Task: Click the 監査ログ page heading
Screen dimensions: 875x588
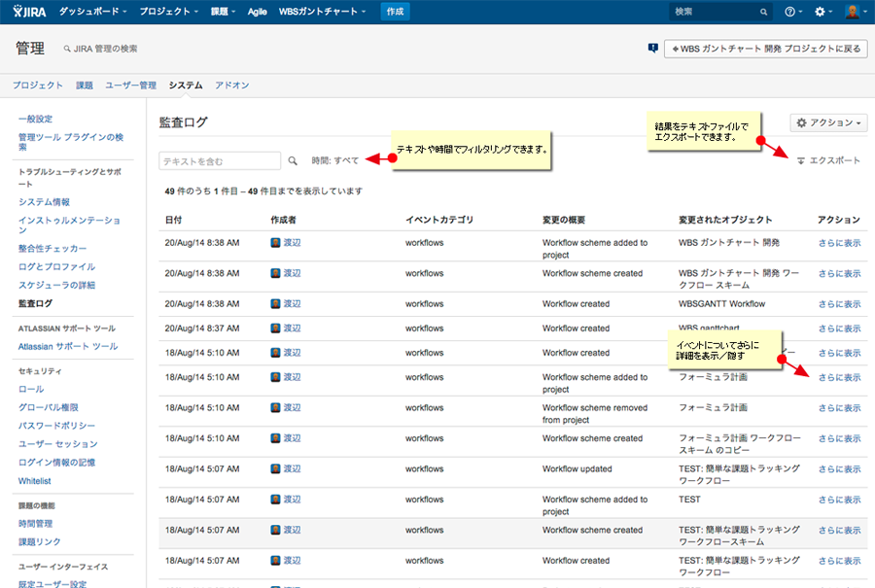Action: [x=183, y=122]
